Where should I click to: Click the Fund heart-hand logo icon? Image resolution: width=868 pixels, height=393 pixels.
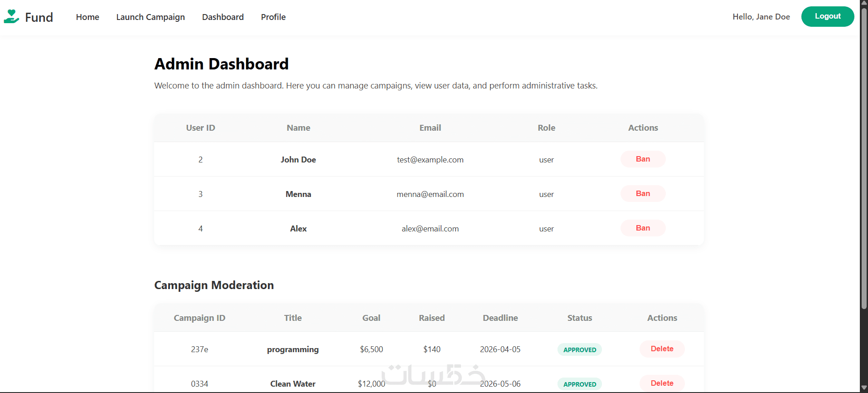(x=11, y=17)
